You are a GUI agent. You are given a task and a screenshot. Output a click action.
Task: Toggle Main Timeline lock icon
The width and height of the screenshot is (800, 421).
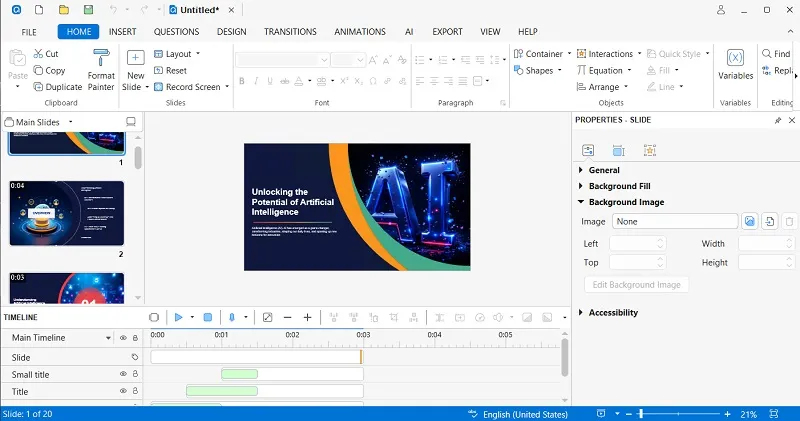(x=135, y=338)
